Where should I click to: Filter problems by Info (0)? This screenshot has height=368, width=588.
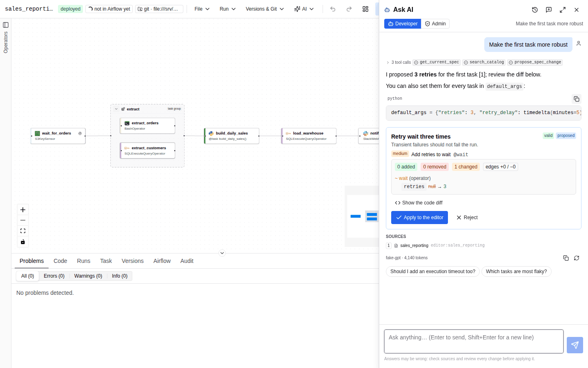pos(120,276)
